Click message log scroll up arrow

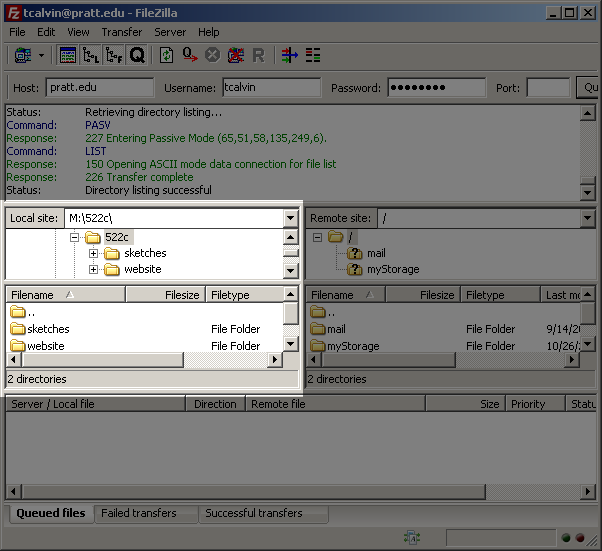[x=587, y=113]
